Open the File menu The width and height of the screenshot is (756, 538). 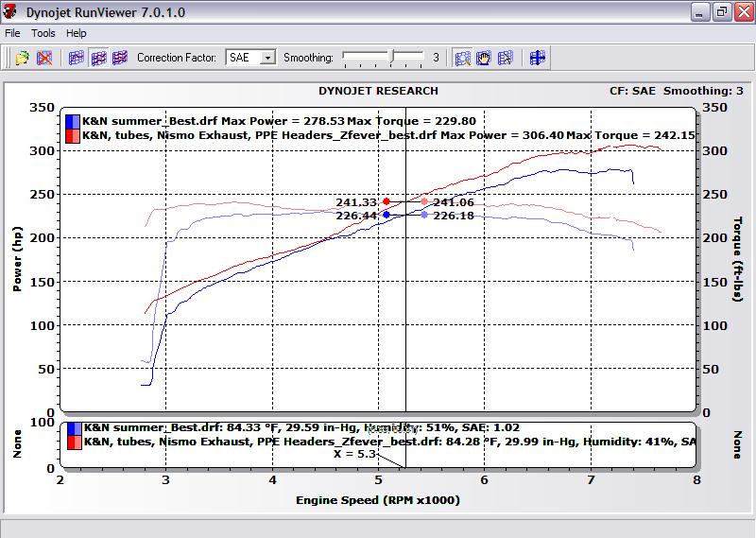(12, 33)
